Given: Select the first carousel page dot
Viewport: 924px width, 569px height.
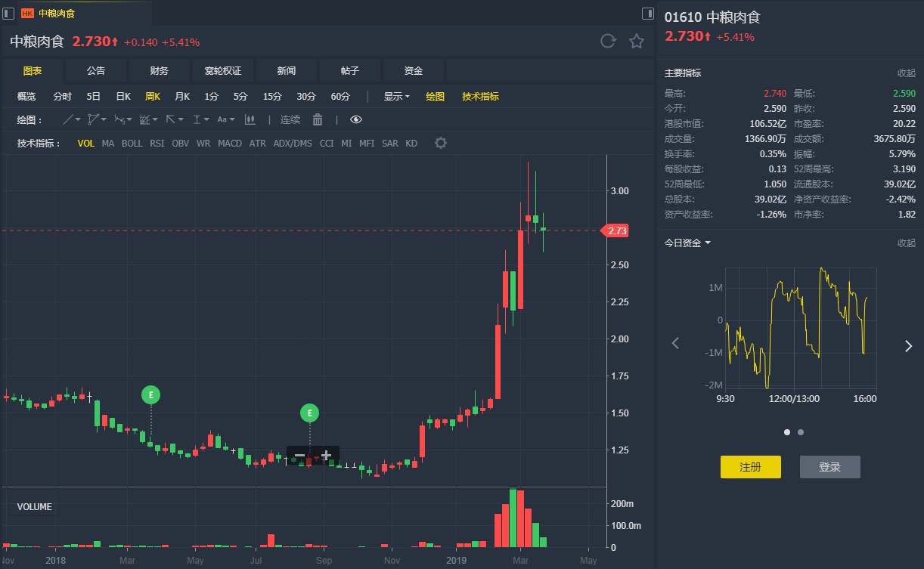Looking at the screenshot, I should click(x=787, y=432).
